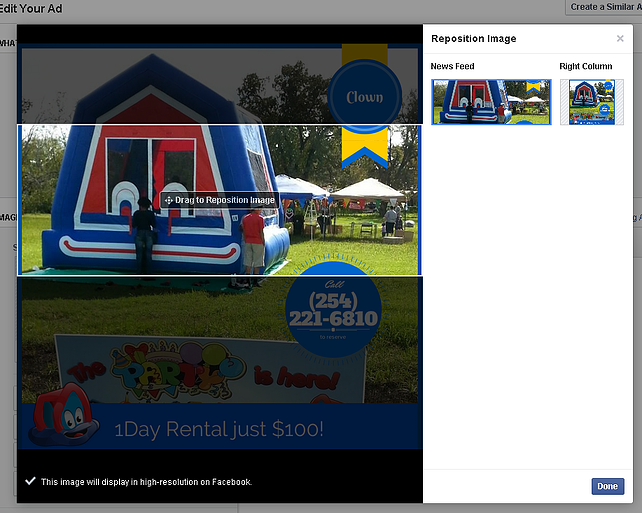642x513 pixels.
Task: Click the Clown badge on the image
Action: (365, 97)
